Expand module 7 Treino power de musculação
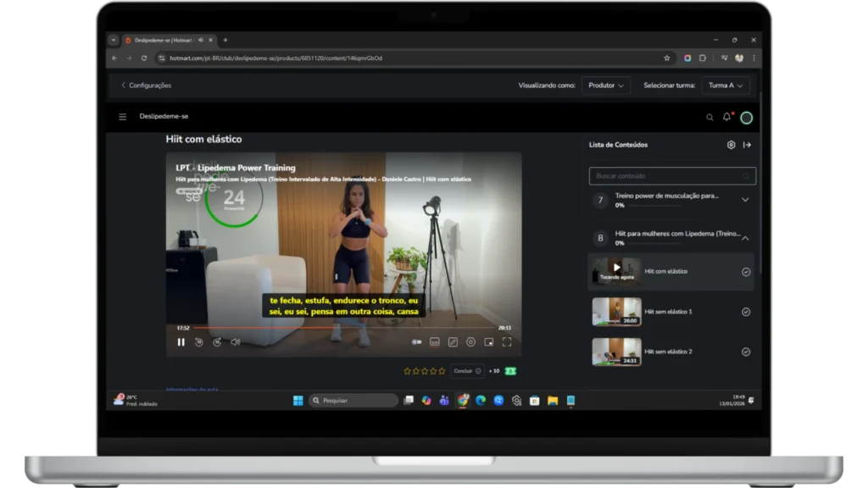 pos(745,200)
